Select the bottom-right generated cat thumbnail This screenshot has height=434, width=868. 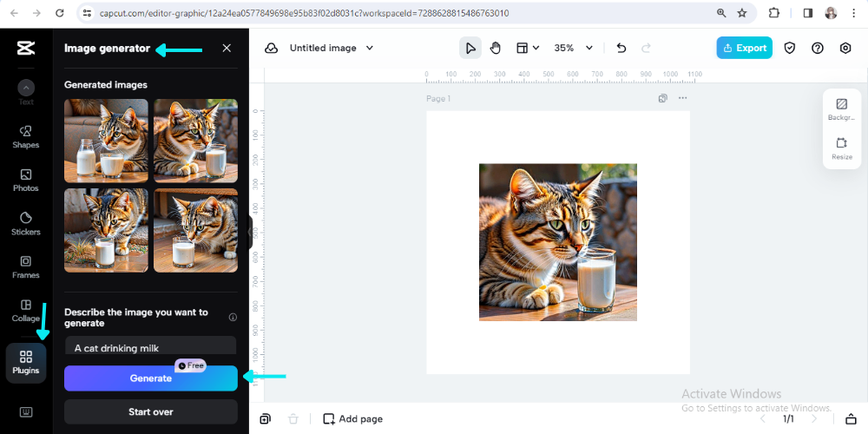point(195,230)
